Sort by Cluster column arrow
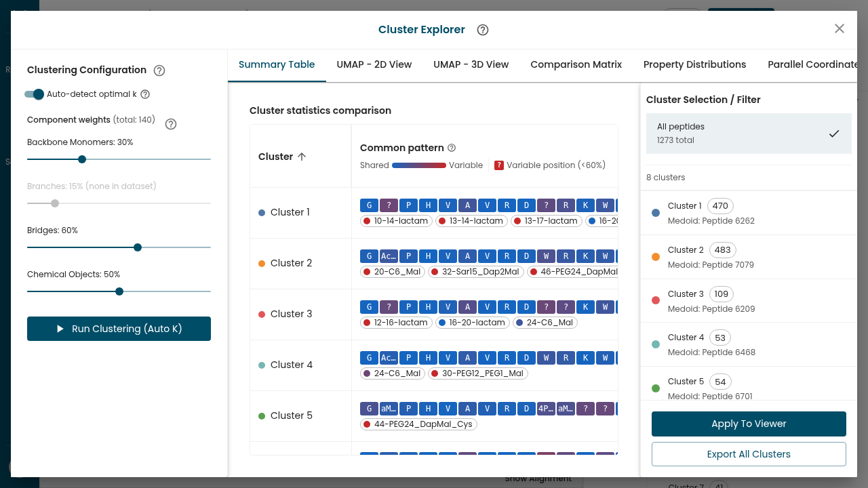Screen dimensions: 868x488 coord(302,157)
